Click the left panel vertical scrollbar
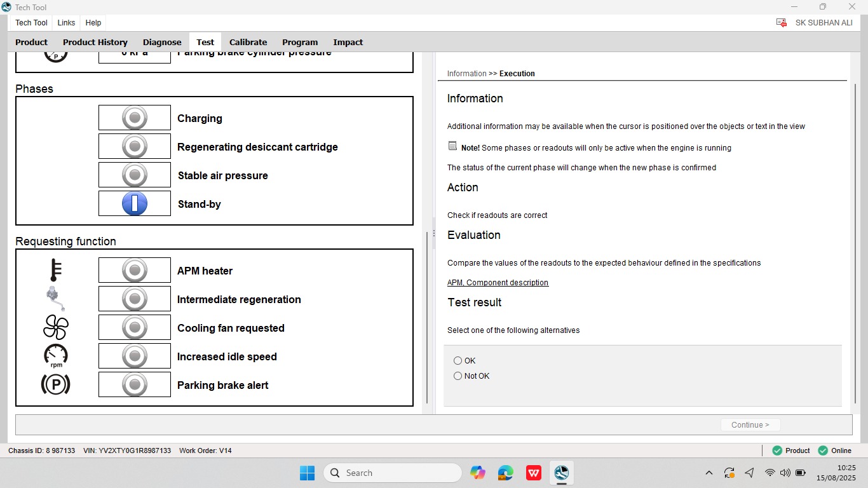Image resolution: width=868 pixels, height=488 pixels. [x=427, y=316]
